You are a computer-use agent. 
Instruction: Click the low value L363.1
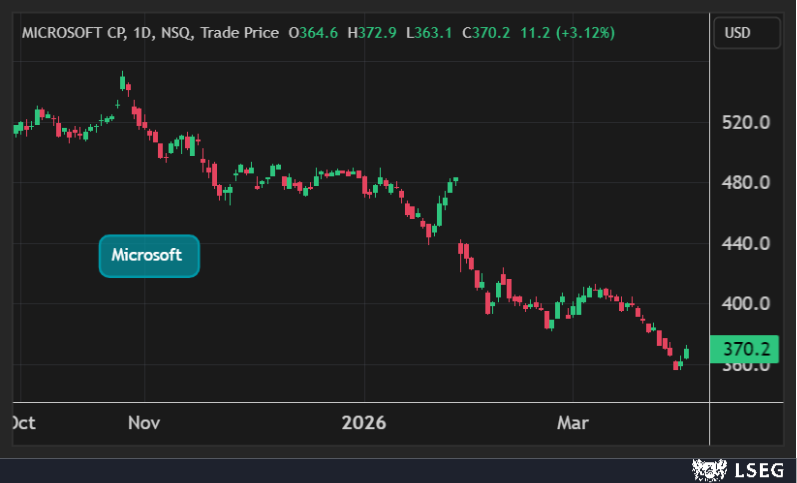click(428, 33)
